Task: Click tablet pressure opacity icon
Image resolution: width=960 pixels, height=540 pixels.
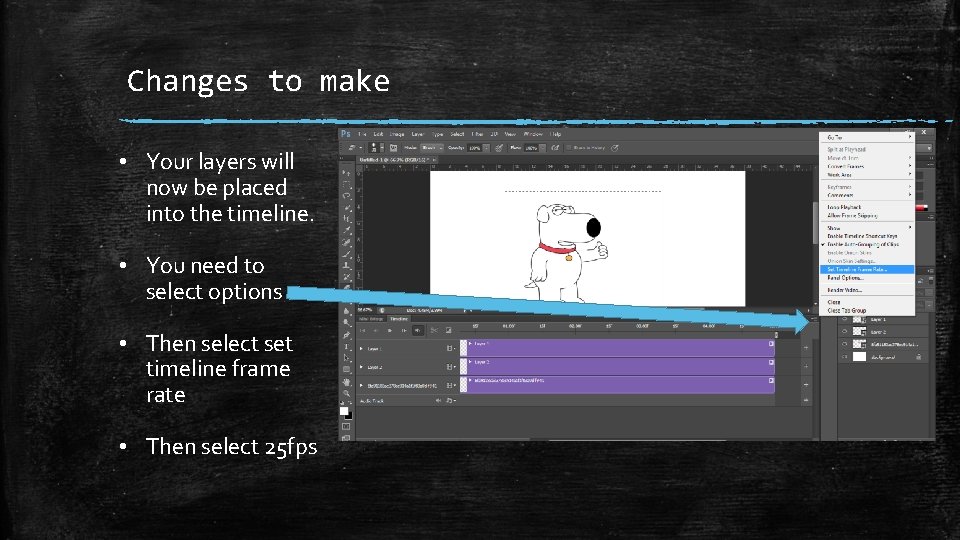Action: (500, 148)
